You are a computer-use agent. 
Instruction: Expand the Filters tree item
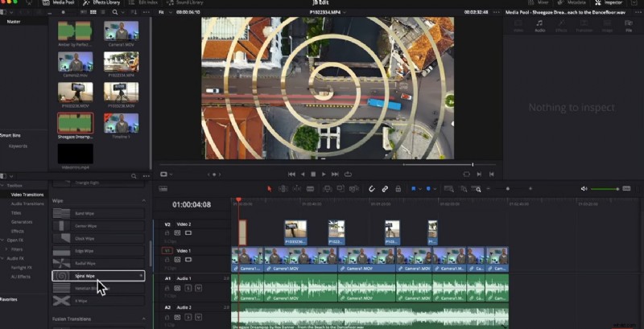(x=6, y=249)
